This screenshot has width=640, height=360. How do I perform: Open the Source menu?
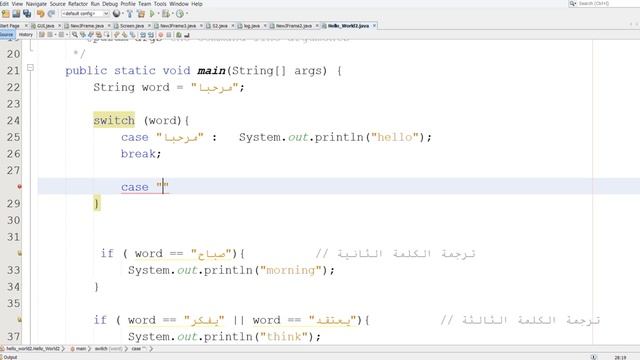(58, 4)
